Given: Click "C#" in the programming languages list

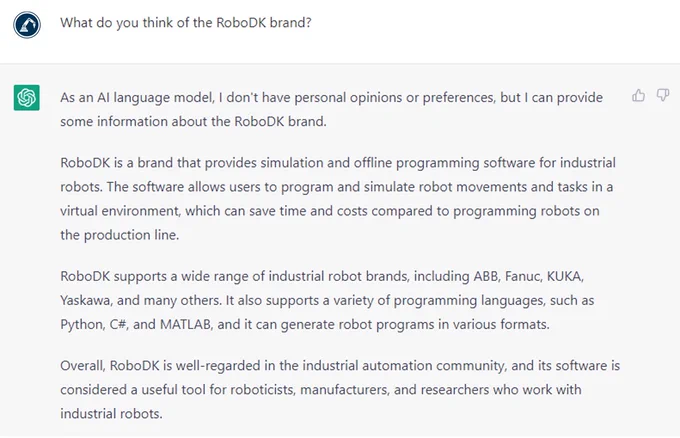Looking at the screenshot, I should [x=118, y=324].
